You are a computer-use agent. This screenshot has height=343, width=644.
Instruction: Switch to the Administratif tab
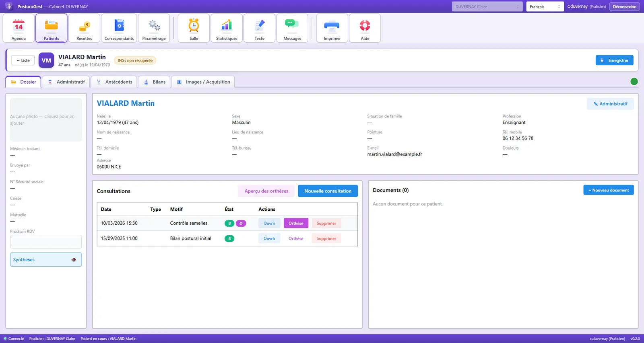[x=66, y=82]
